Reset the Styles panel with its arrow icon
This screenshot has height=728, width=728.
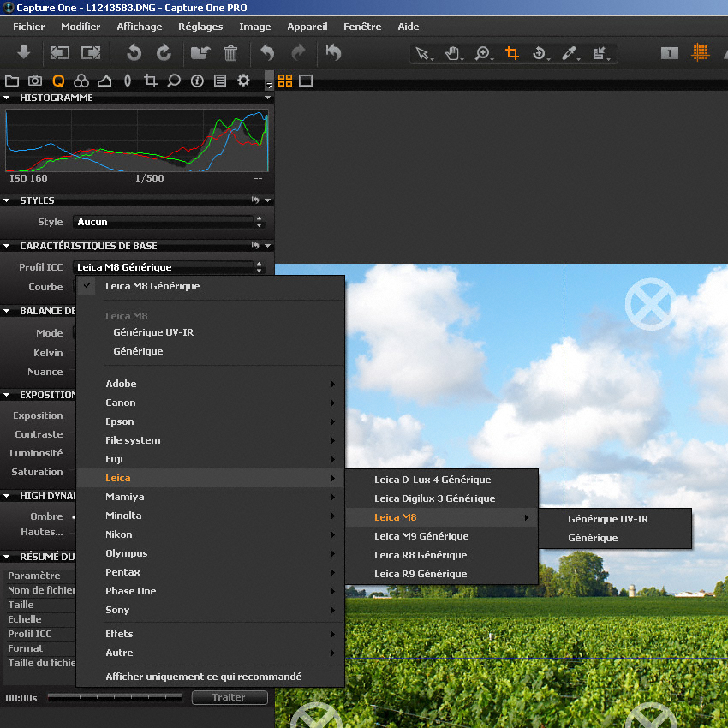(x=255, y=200)
